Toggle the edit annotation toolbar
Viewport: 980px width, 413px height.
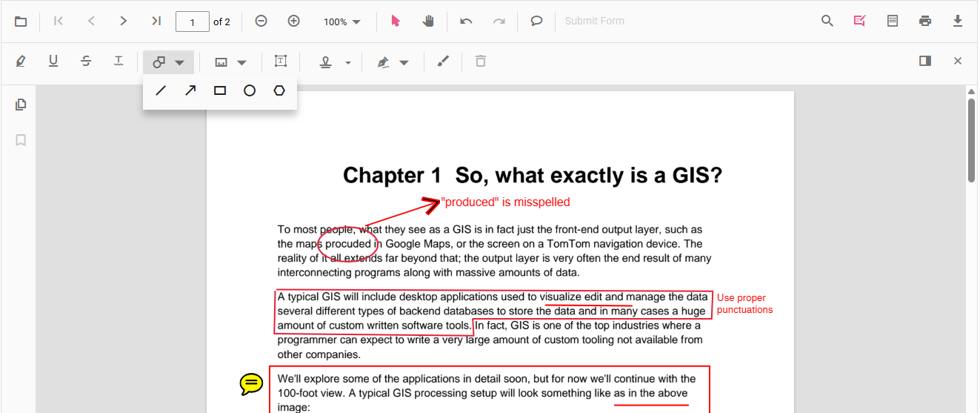[x=859, y=21]
